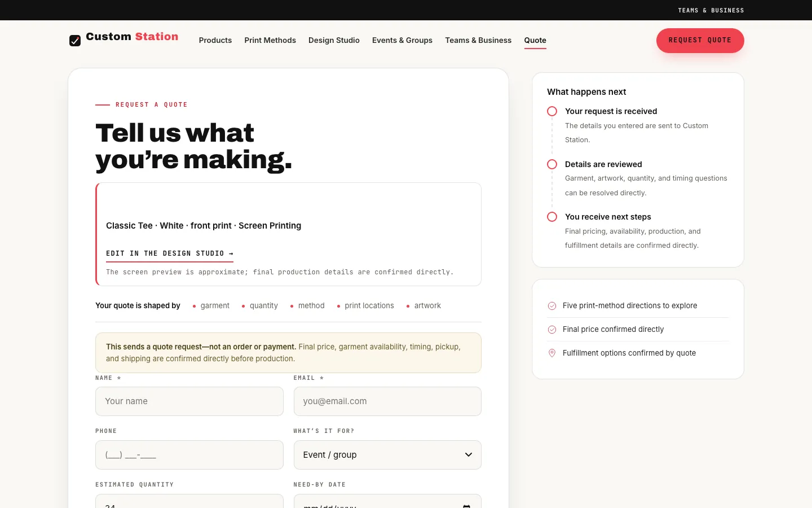812x508 pixels.
Task: Open Teams & Business nav item
Action: click(x=478, y=40)
